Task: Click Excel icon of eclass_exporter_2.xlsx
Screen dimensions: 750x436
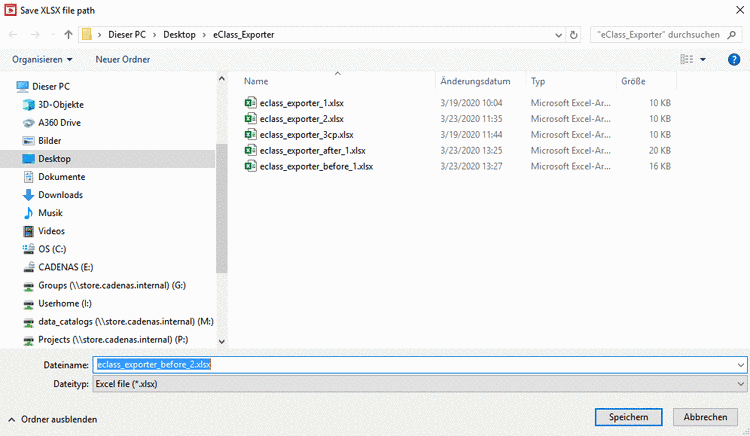Action: pyautogui.click(x=250, y=119)
